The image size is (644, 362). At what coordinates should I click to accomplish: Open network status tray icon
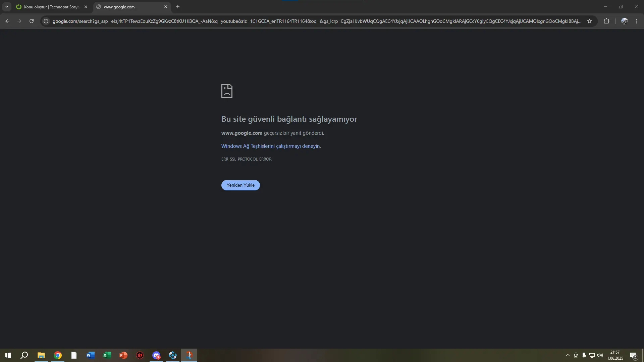pyautogui.click(x=592, y=355)
